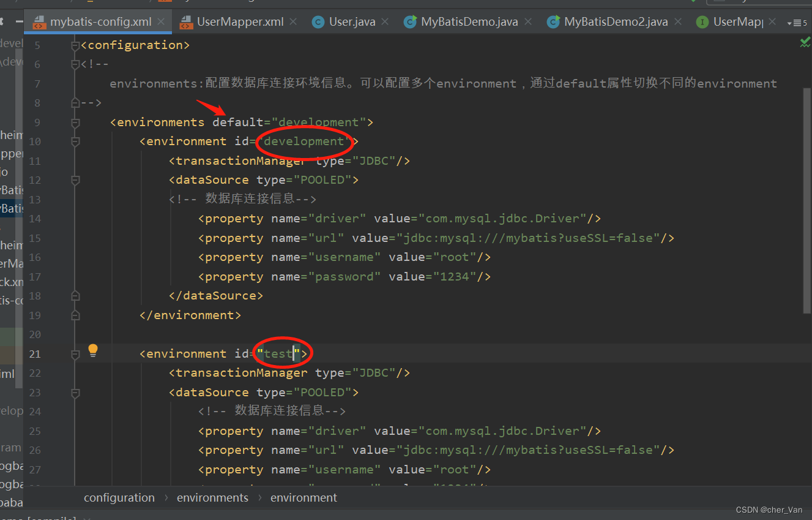The image size is (812, 520).
Task: Jump to configuration in the breadcrumb bar
Action: [x=119, y=498]
